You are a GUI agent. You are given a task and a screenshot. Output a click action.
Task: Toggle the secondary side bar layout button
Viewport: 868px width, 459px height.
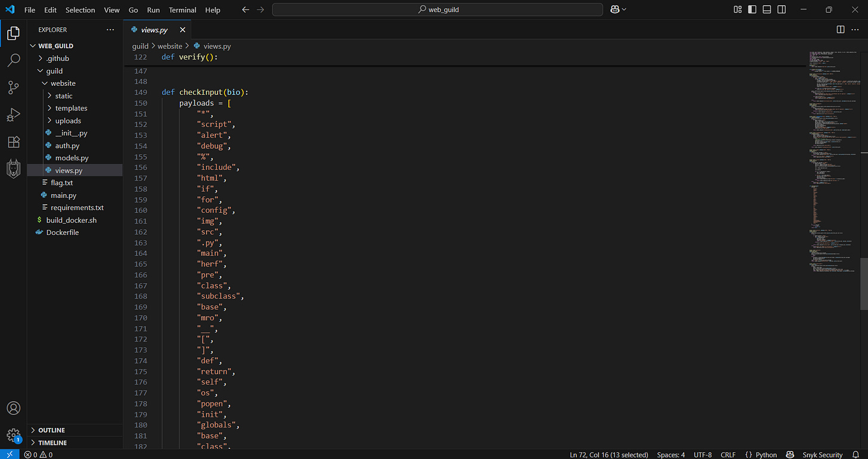(x=782, y=10)
